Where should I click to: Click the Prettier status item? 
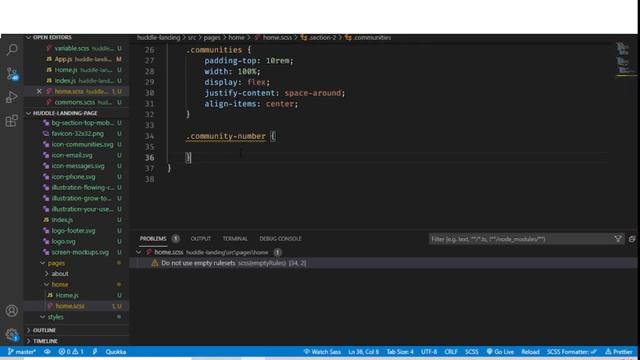click(x=619, y=352)
